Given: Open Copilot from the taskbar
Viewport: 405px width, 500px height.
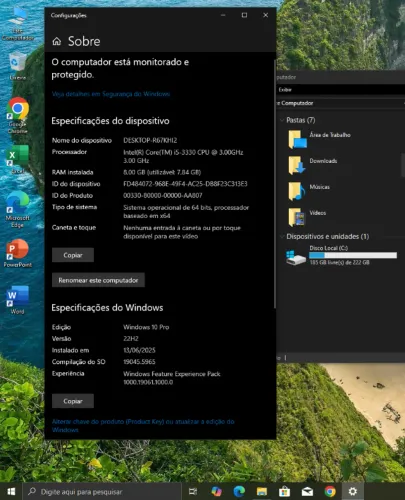Looking at the screenshot, I should pos(217,491).
